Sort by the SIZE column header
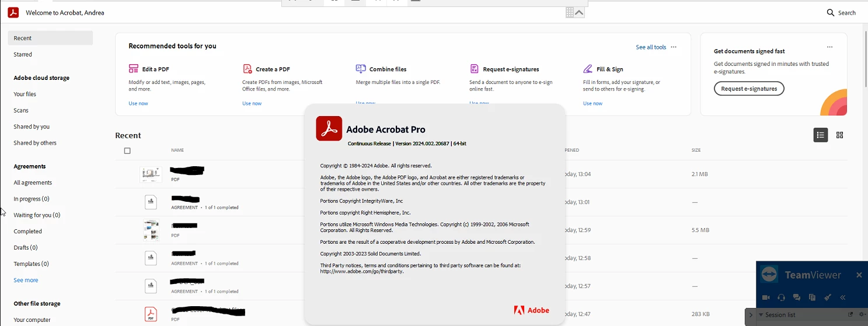Viewport: 868px width, 326px height. click(696, 150)
